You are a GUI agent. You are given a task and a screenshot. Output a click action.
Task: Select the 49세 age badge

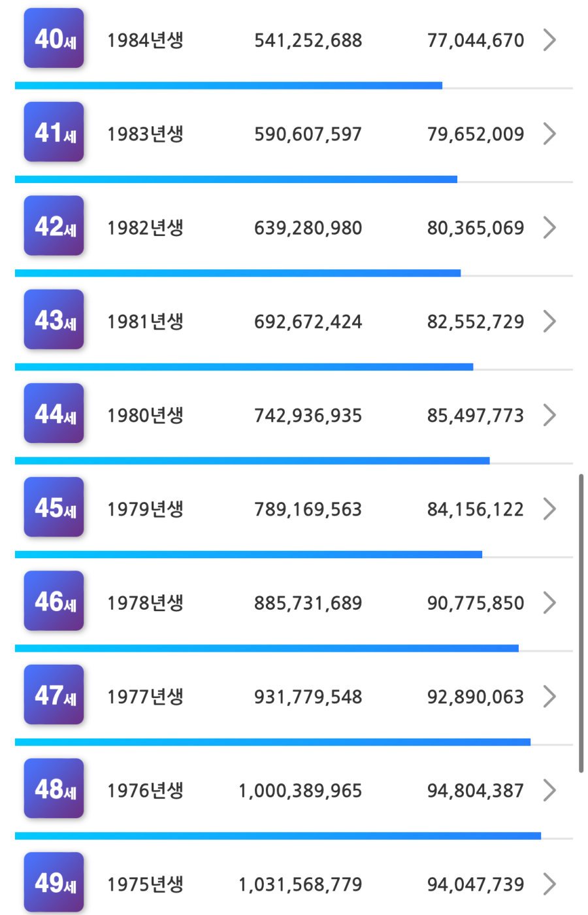[54, 882]
